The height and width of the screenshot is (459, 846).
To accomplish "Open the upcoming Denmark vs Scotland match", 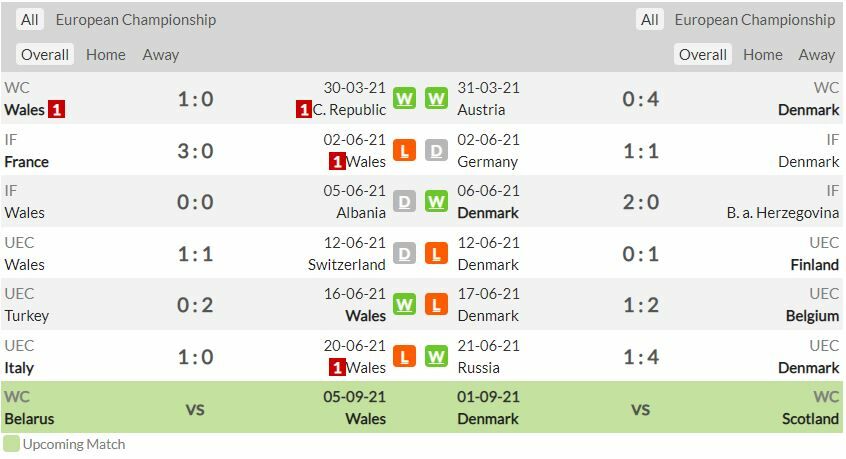I will [641, 408].
